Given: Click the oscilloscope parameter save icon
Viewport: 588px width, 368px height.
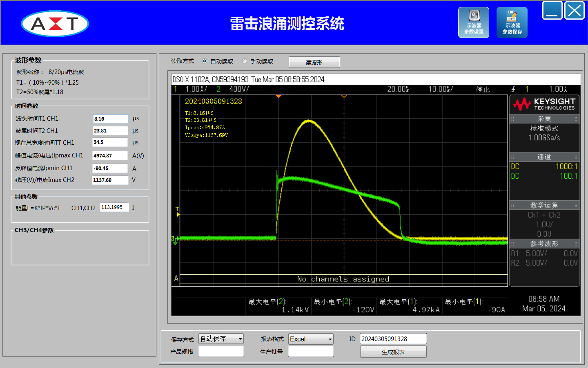Looking at the screenshot, I should [x=512, y=22].
